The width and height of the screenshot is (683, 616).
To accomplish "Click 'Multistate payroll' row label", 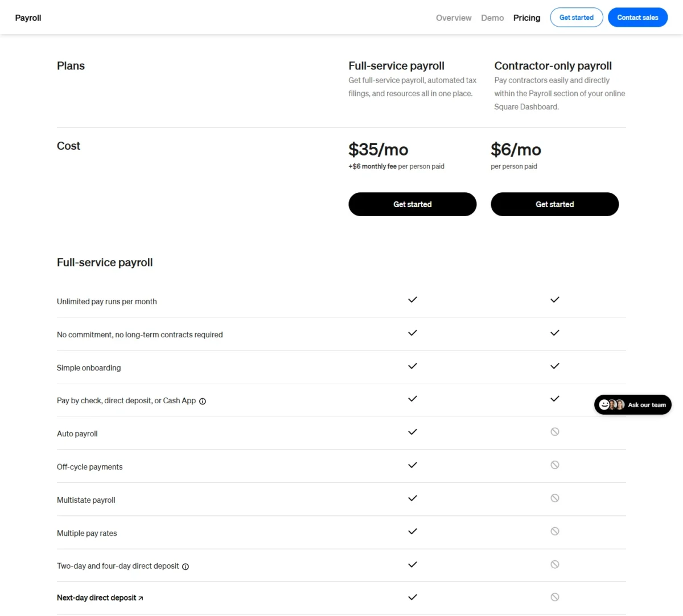I will (x=86, y=500).
